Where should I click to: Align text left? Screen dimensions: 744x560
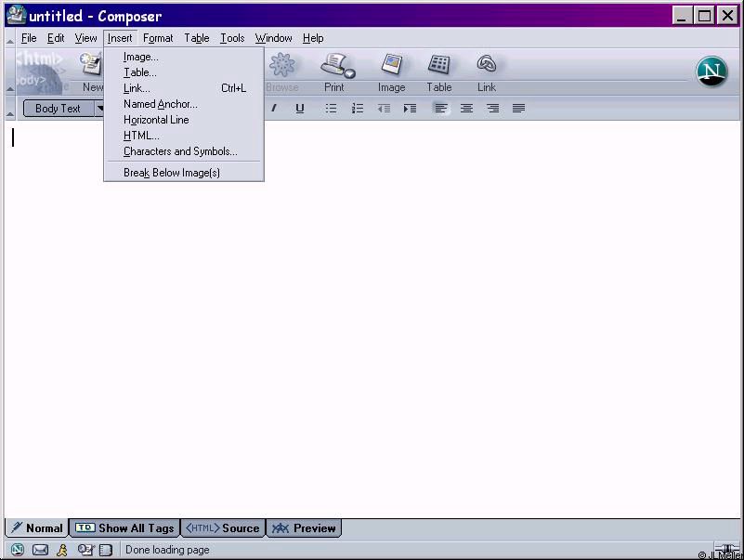[441, 109]
